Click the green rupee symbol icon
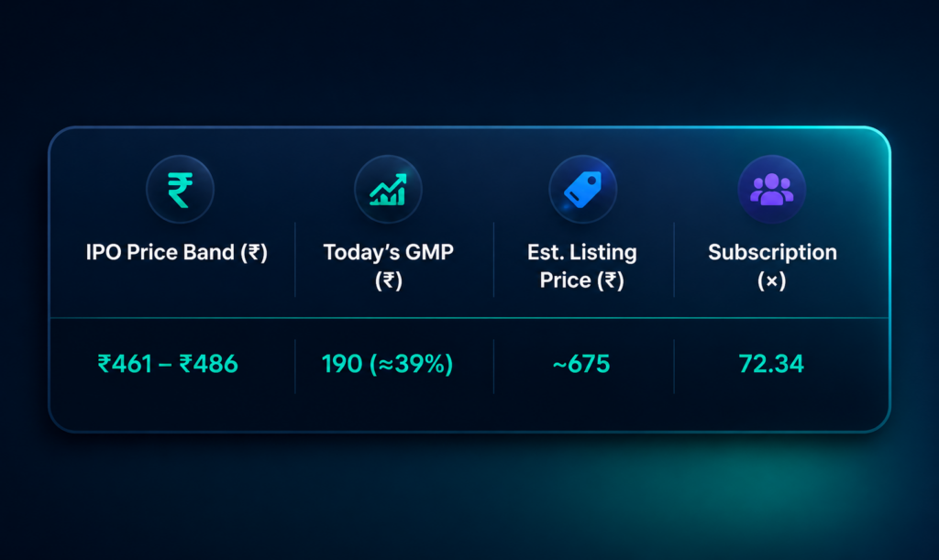939x560 pixels. [181, 190]
